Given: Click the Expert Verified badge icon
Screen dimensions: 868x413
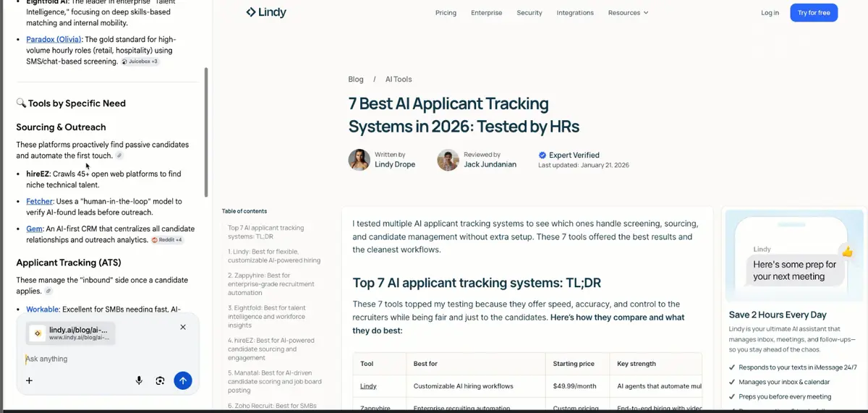Looking at the screenshot, I should 542,155.
